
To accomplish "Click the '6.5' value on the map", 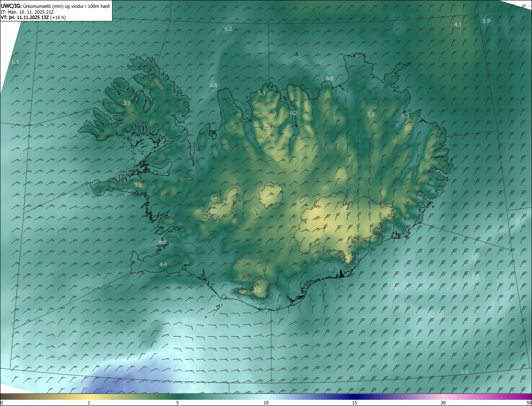I will click(x=15, y=62).
